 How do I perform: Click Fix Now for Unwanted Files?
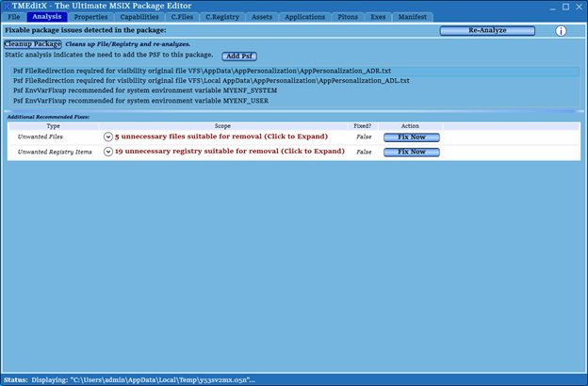point(412,137)
